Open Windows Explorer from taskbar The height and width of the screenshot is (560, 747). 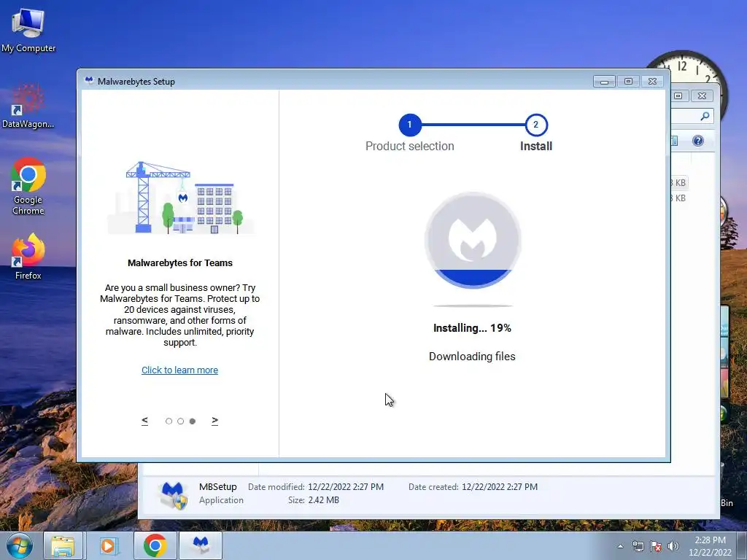[63, 545]
